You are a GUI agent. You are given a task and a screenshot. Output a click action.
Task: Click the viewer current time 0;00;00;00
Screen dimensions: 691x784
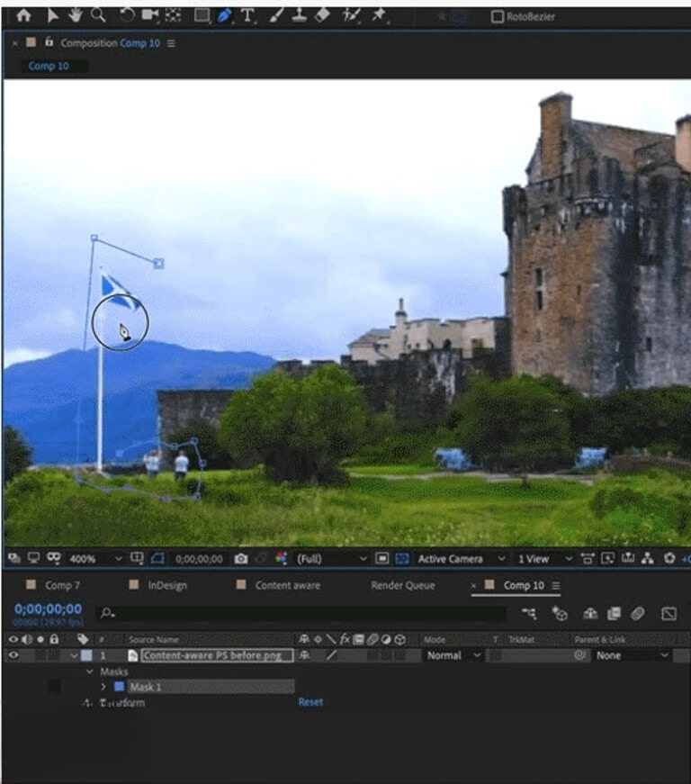[199, 559]
